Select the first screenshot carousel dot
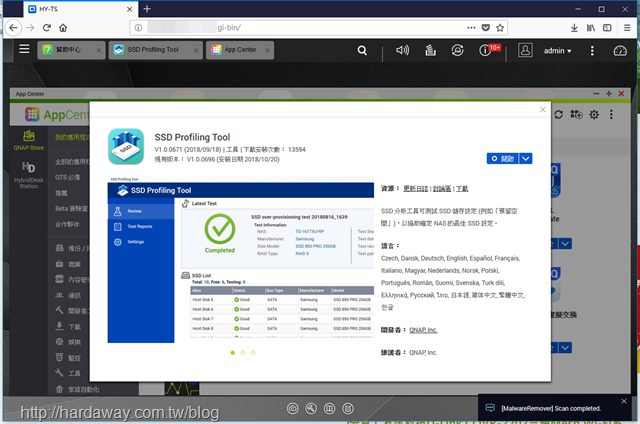Image resolution: width=640 pixels, height=424 pixels. pyautogui.click(x=233, y=353)
